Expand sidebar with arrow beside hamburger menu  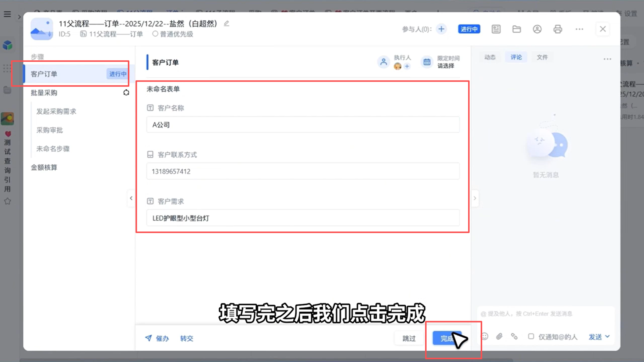[x=19, y=17]
